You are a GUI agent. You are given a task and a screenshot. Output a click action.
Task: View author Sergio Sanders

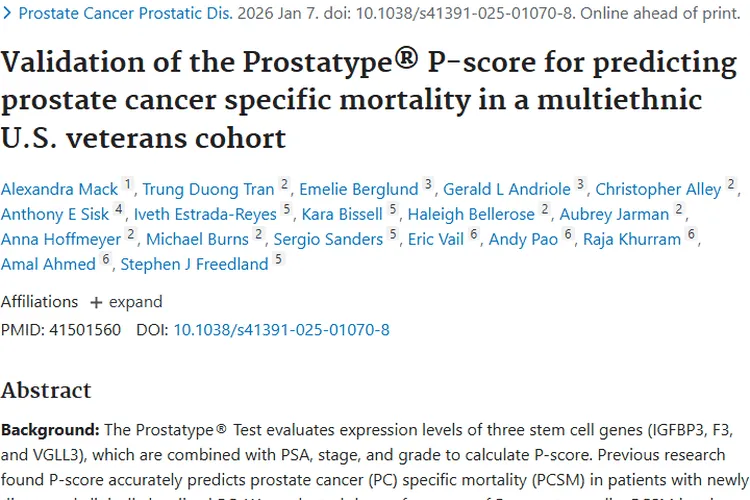tap(328, 239)
